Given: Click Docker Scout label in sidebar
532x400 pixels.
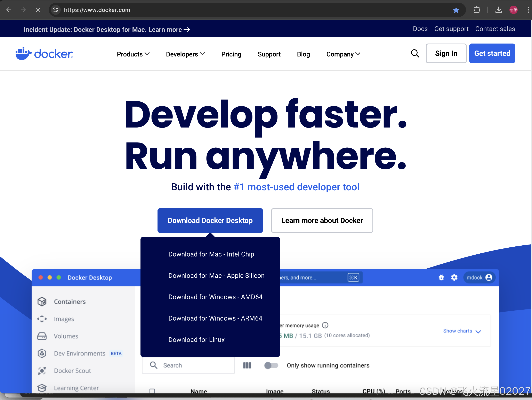Looking at the screenshot, I should (x=72, y=371).
